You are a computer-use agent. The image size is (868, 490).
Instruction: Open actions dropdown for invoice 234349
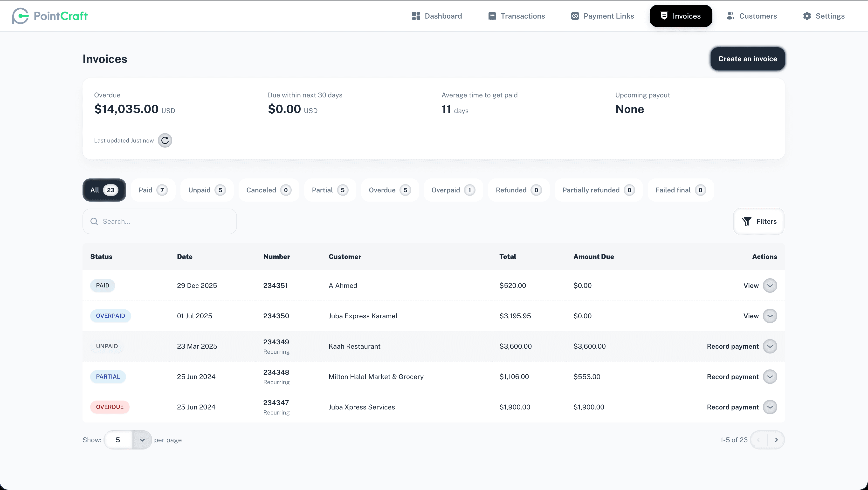click(x=770, y=346)
